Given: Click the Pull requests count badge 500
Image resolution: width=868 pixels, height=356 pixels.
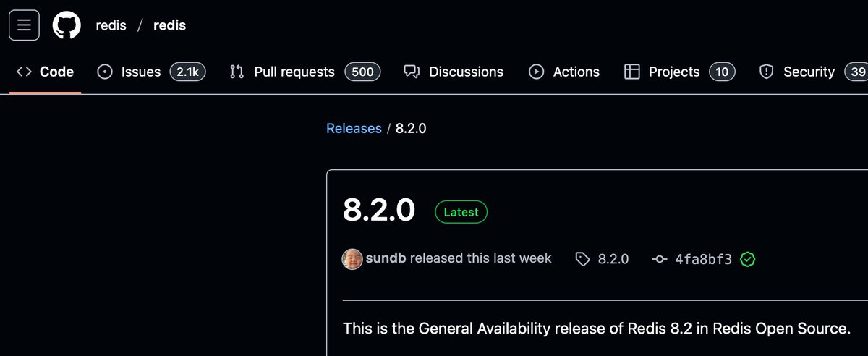Looking at the screenshot, I should [x=362, y=72].
